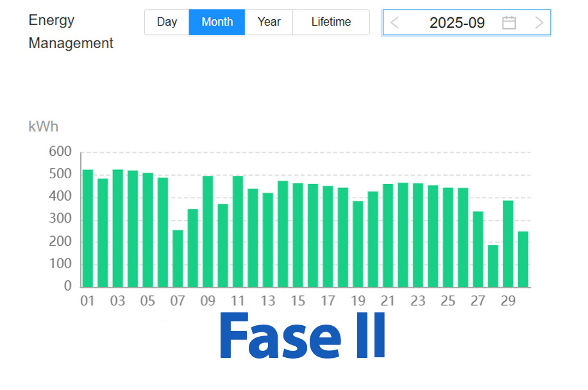Go to next month with right arrow
The height and width of the screenshot is (390, 588).
pyautogui.click(x=539, y=23)
